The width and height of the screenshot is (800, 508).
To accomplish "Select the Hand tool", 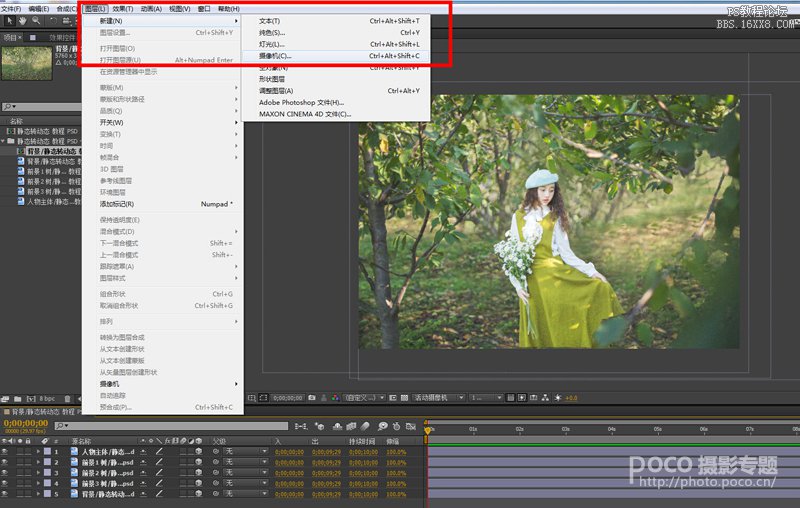I will click(22, 20).
